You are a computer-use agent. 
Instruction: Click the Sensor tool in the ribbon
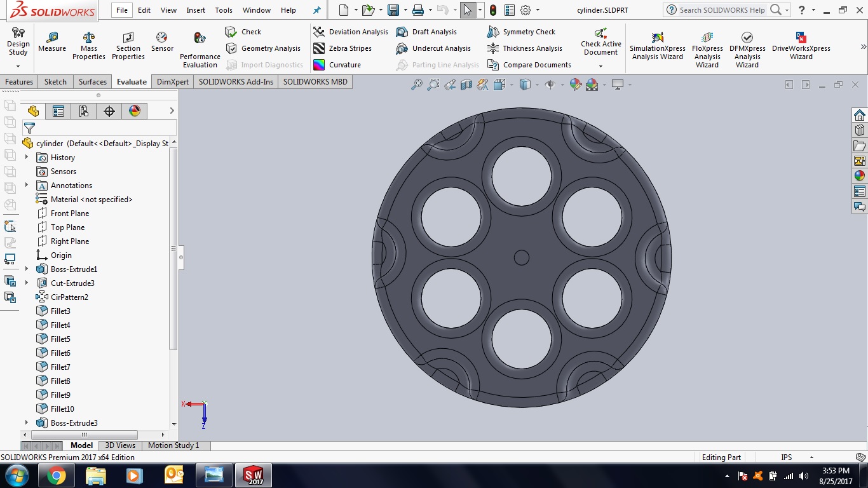pyautogui.click(x=162, y=43)
